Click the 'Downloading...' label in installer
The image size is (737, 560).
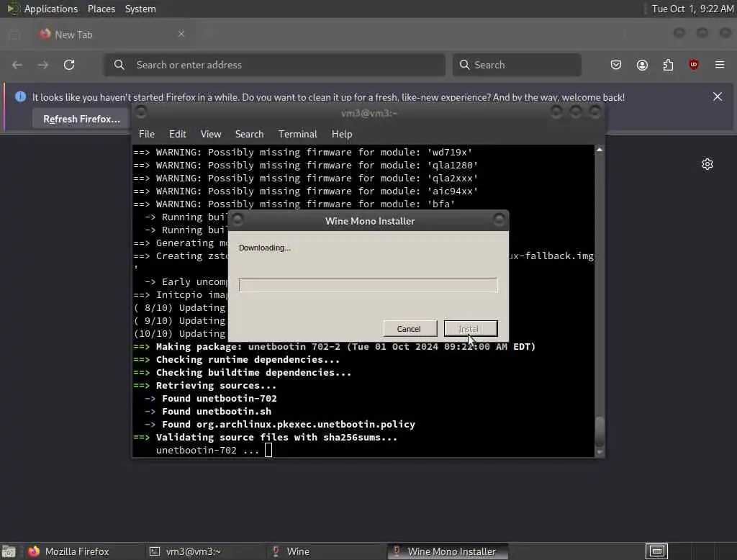[265, 248]
